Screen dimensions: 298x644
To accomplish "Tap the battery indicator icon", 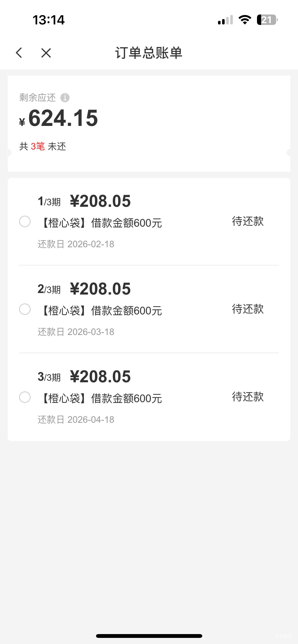I will [x=267, y=20].
